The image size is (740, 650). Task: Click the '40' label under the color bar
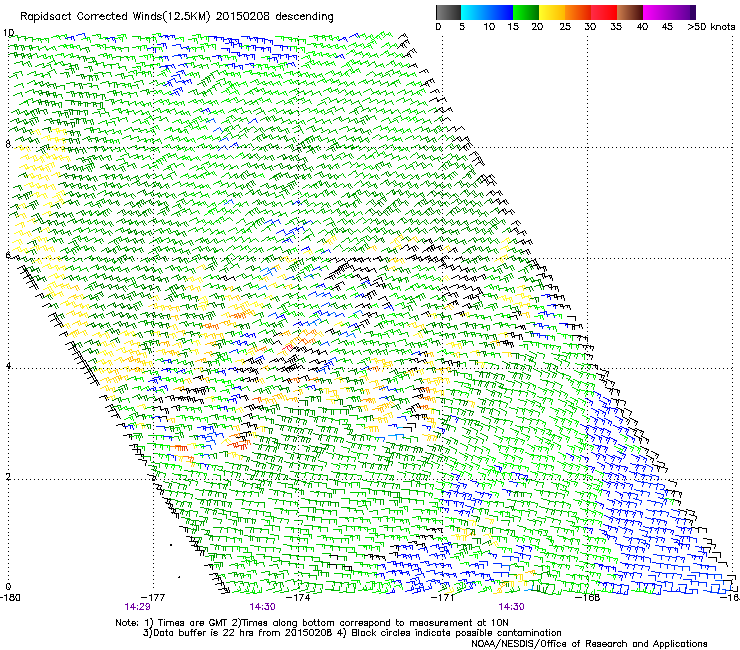tap(642, 27)
